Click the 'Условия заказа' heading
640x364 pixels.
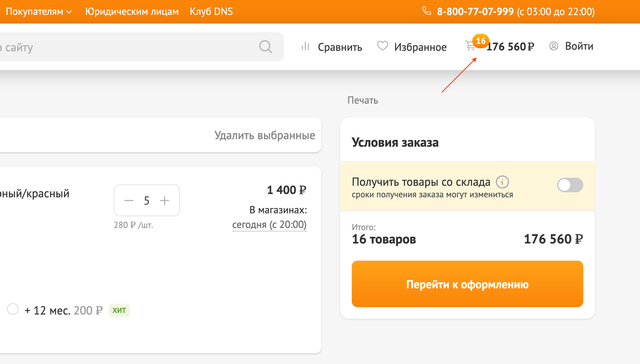pyautogui.click(x=395, y=142)
